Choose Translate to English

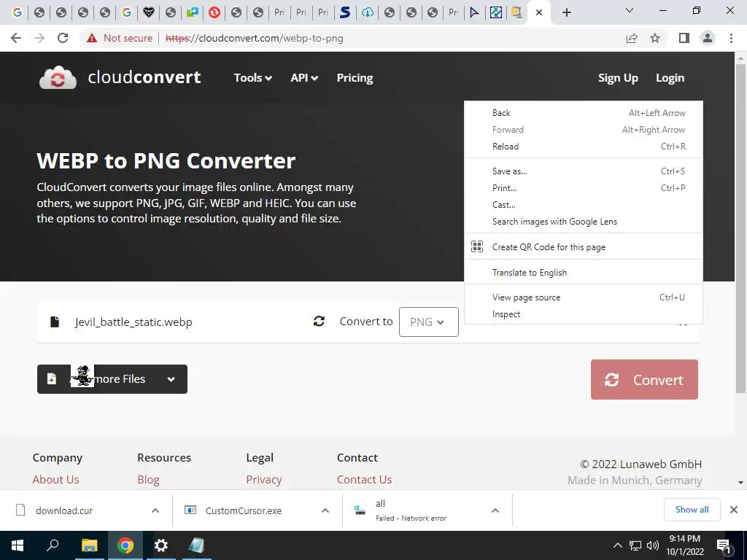point(584,273)
